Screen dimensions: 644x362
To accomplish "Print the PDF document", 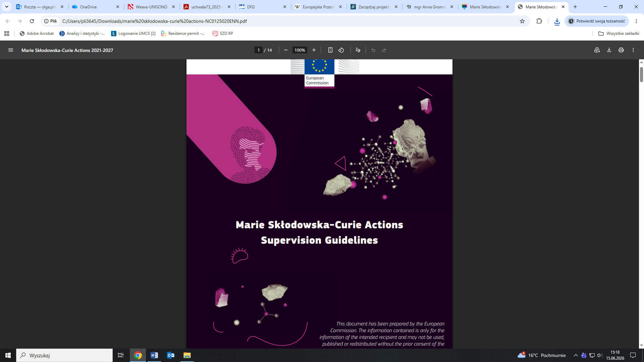I will [621, 50].
